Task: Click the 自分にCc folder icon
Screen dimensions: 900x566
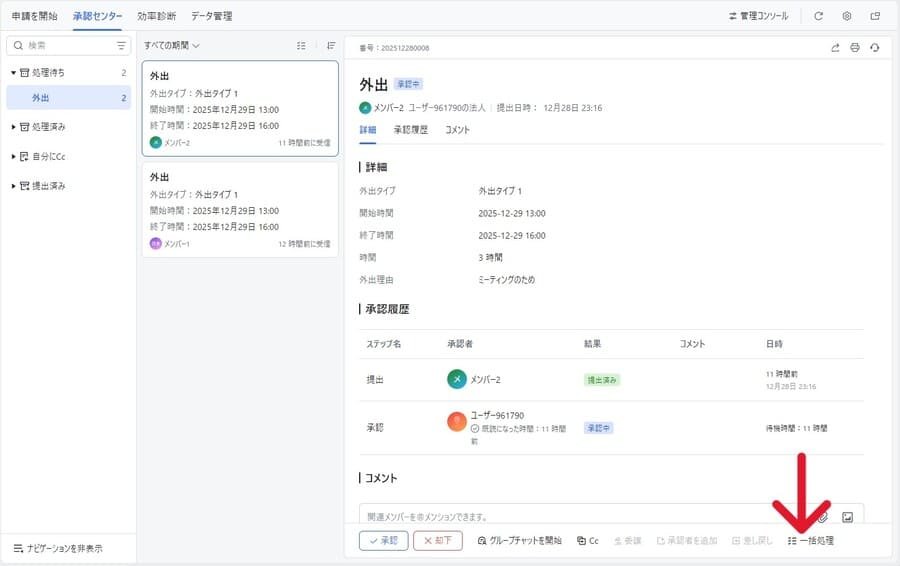Action: pyautogui.click(x=24, y=156)
